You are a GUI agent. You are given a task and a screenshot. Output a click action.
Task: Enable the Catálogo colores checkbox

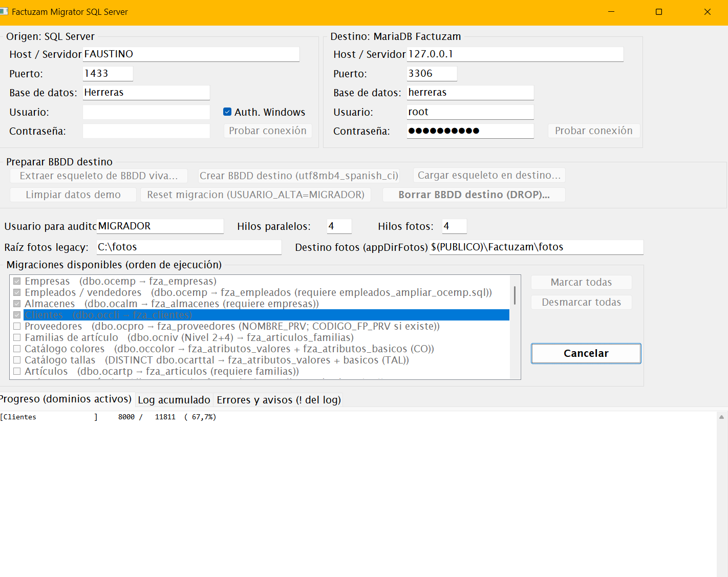(x=17, y=349)
